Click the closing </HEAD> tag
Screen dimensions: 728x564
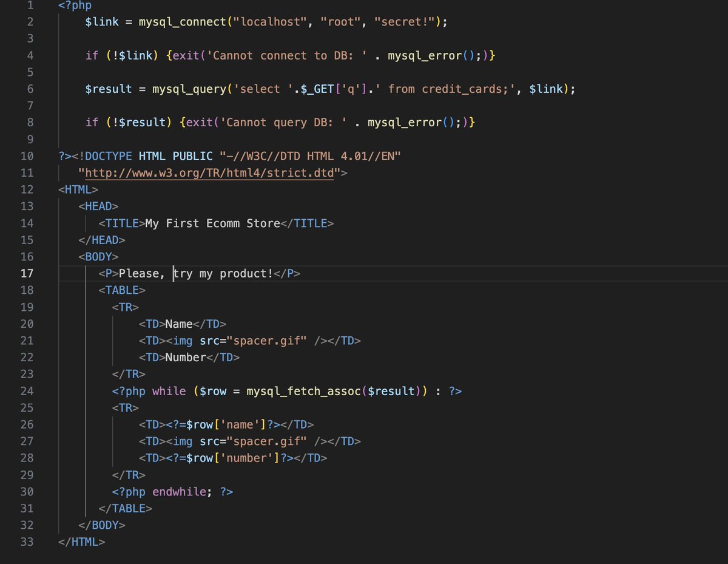(102, 240)
